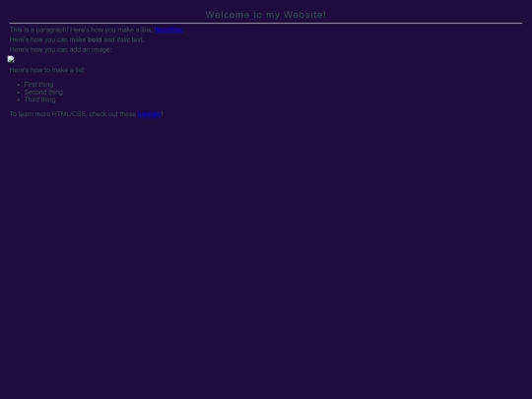The width and height of the screenshot is (532, 399).
Task: Open the link after "how you make a link:"
Action: click(168, 30)
